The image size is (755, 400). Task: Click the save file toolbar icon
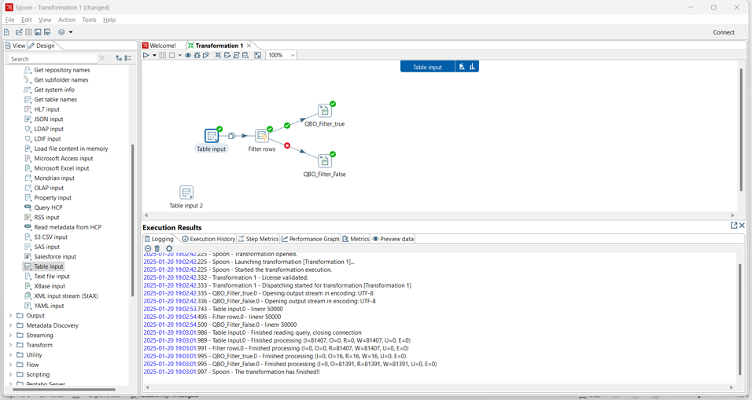38,32
